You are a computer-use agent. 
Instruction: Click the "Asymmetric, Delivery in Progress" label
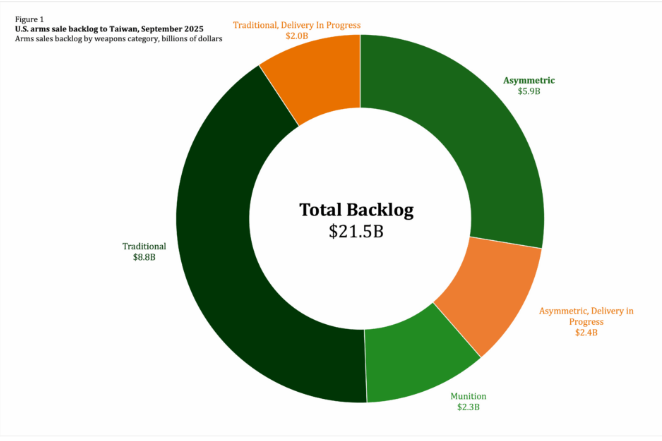click(586, 316)
